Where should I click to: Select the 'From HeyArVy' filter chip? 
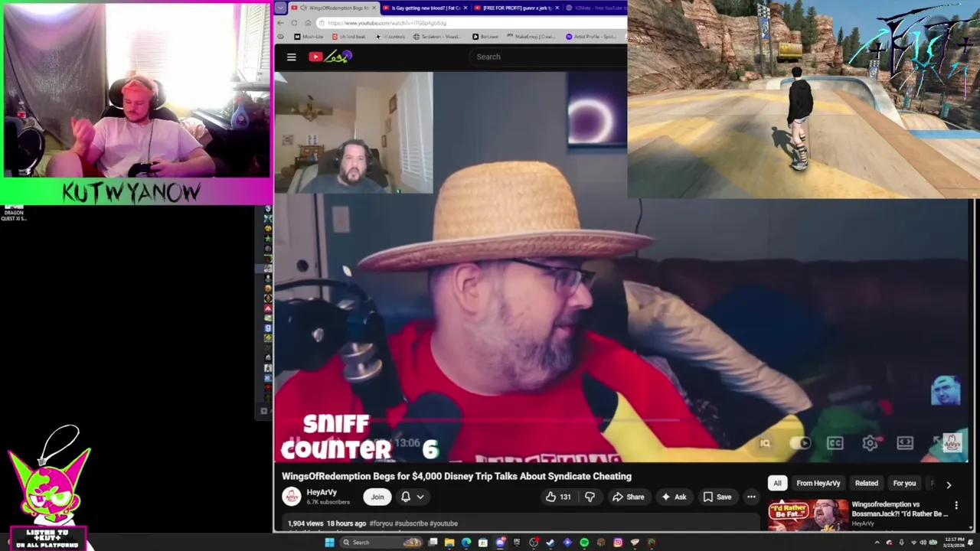click(x=818, y=483)
